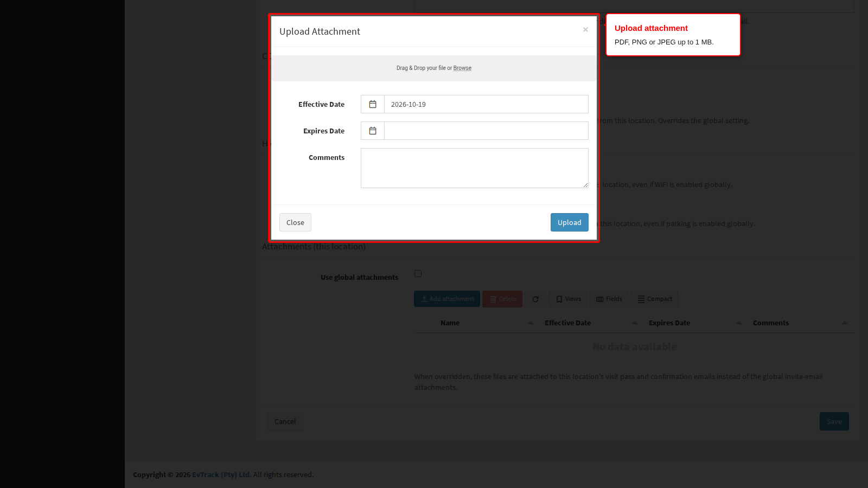
Task: Click the blue Upload button
Action: click(570, 222)
